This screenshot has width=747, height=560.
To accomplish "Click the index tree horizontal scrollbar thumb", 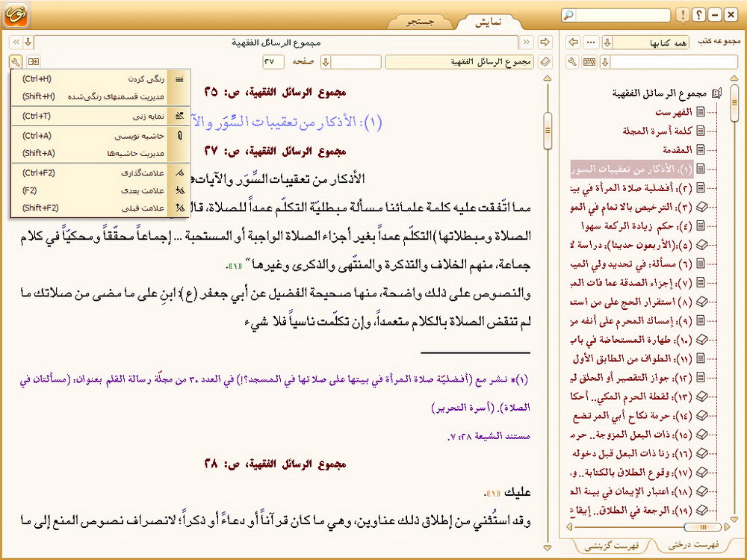I will click(702, 526).
